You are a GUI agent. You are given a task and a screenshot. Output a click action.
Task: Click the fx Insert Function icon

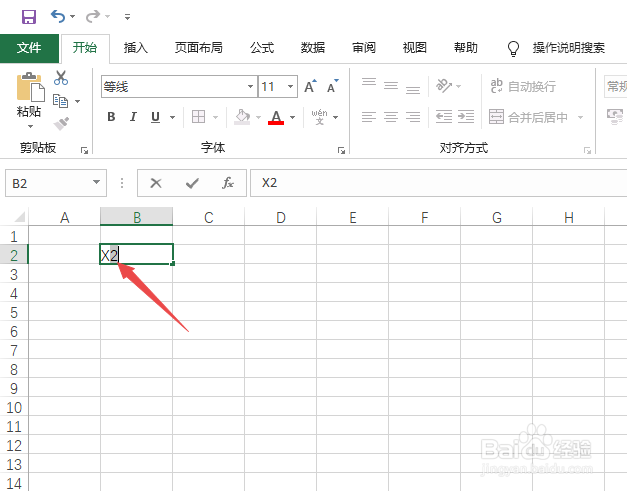coord(228,183)
